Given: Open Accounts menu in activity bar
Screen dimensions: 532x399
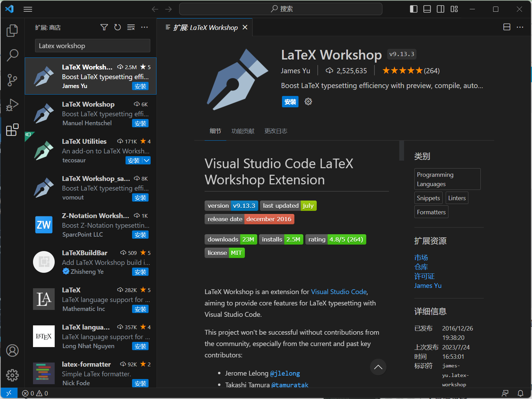Looking at the screenshot, I should 12,351.
